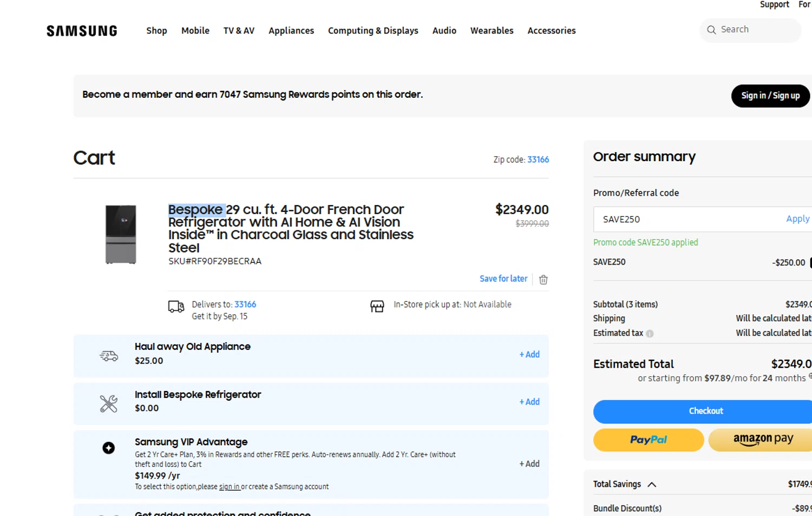The image size is (812, 516).
Task: Open the Appliances menu
Action: [291, 31]
